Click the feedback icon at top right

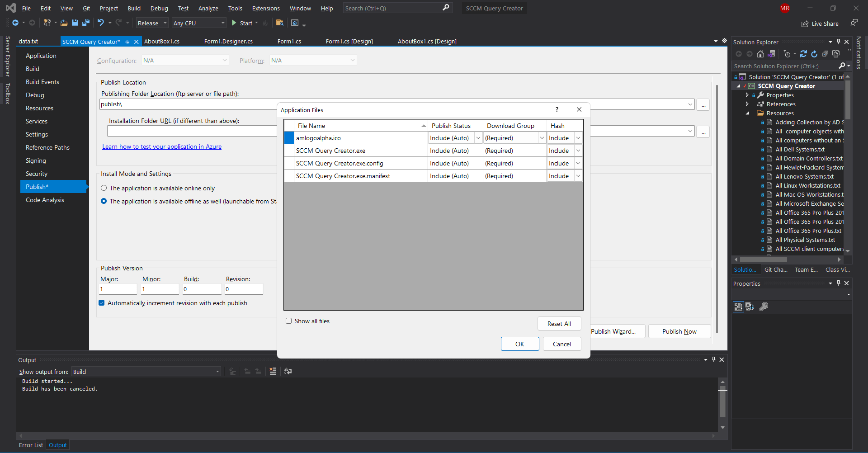(x=854, y=23)
